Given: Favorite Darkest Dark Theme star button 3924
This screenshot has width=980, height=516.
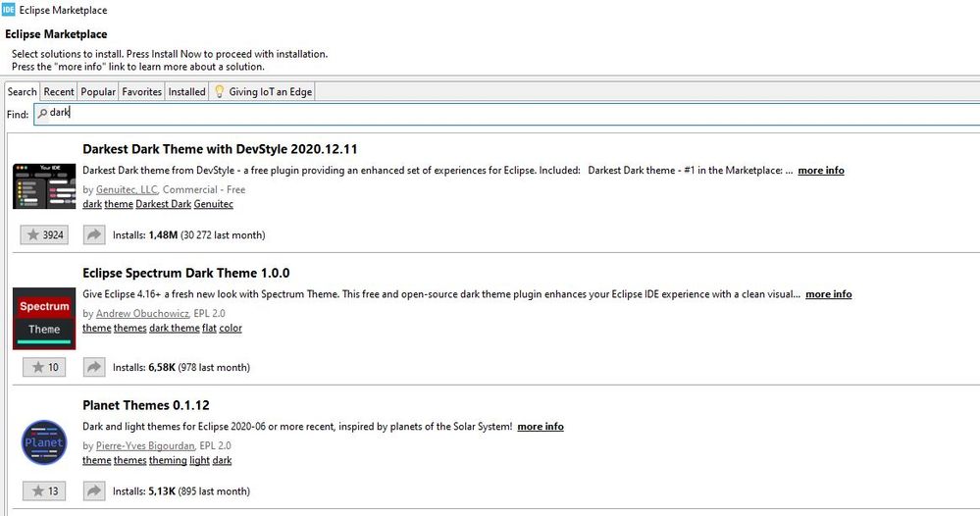Looking at the screenshot, I should point(44,234).
